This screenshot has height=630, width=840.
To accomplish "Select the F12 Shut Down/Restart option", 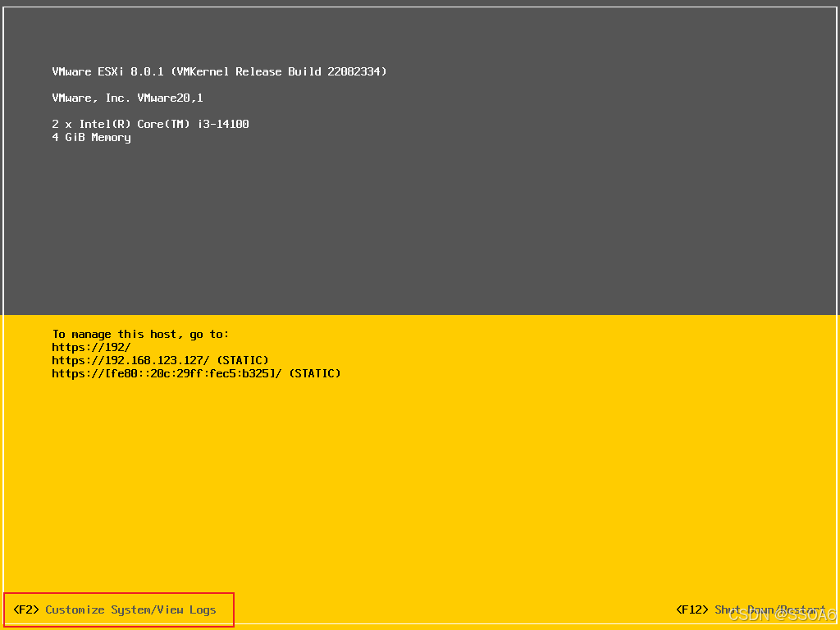I will 751,609.
